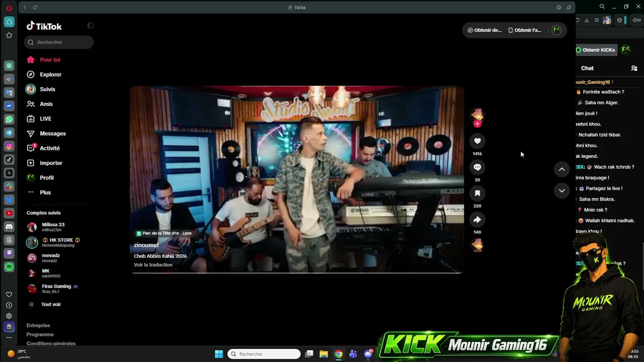The image size is (644, 362).
Task: Focus the TikTok Rechercher search field
Action: [59, 42]
